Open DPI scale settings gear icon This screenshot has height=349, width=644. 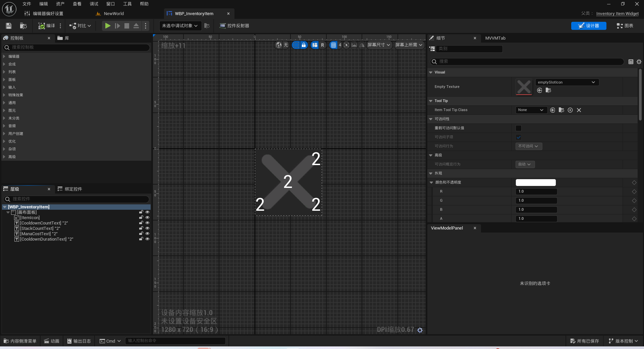[x=420, y=330]
